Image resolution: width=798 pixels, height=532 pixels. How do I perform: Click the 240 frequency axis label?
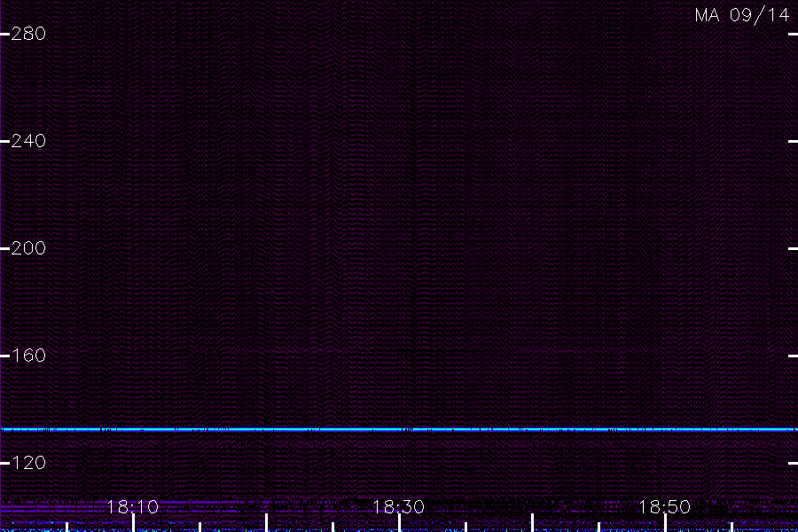[28, 141]
